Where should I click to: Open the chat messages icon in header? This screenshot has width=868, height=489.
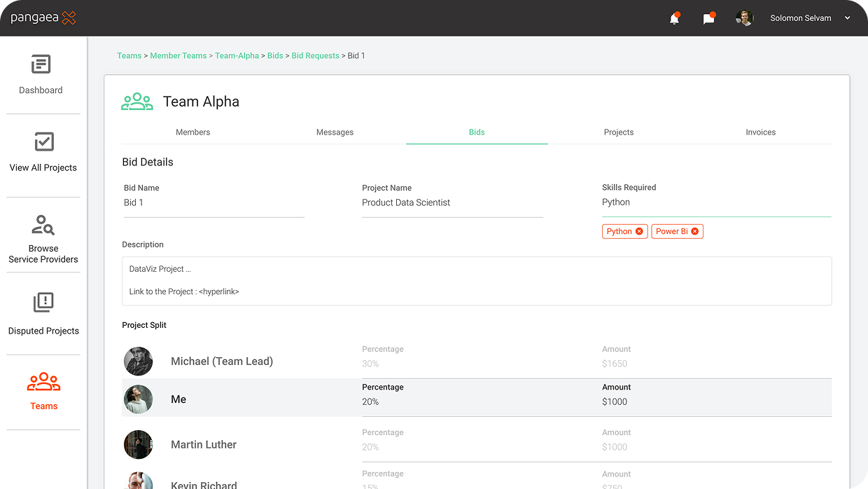pos(708,18)
